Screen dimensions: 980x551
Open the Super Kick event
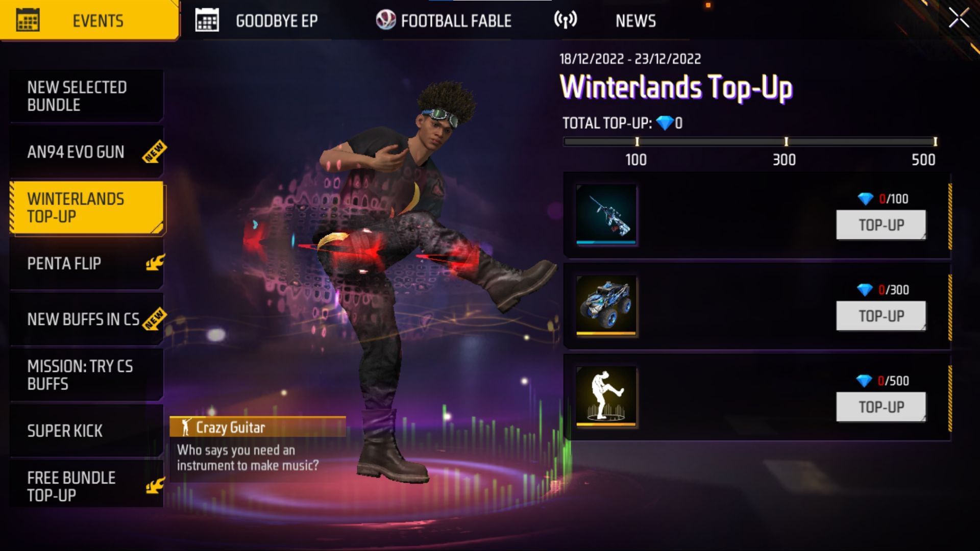pyautogui.click(x=87, y=431)
